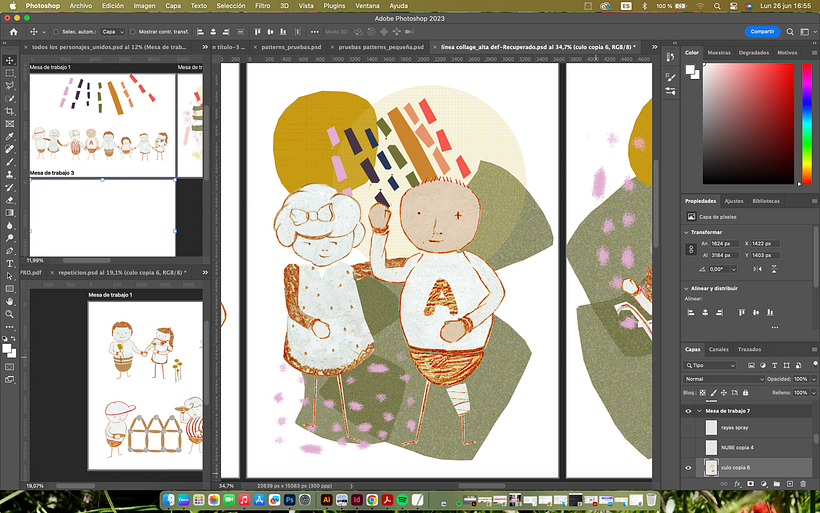Hide the culo copia 6 layer
The image size is (820, 513).
point(688,467)
